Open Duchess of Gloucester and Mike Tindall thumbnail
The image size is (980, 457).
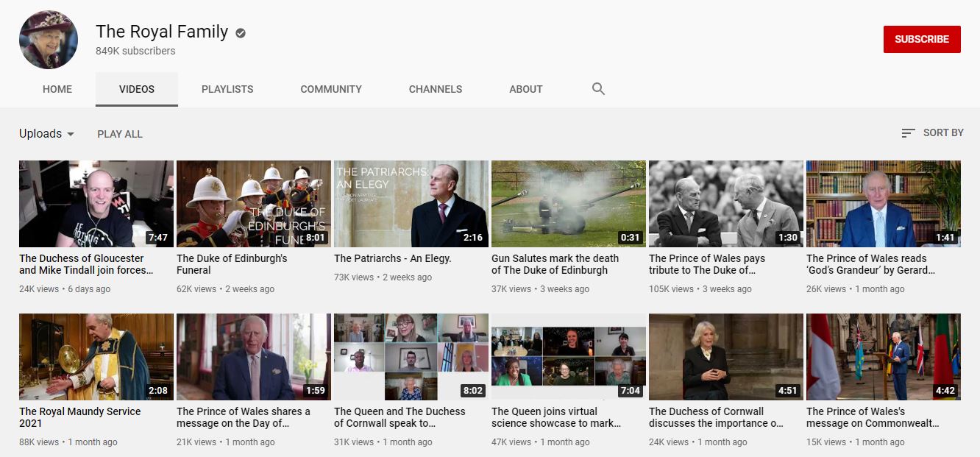coord(96,204)
